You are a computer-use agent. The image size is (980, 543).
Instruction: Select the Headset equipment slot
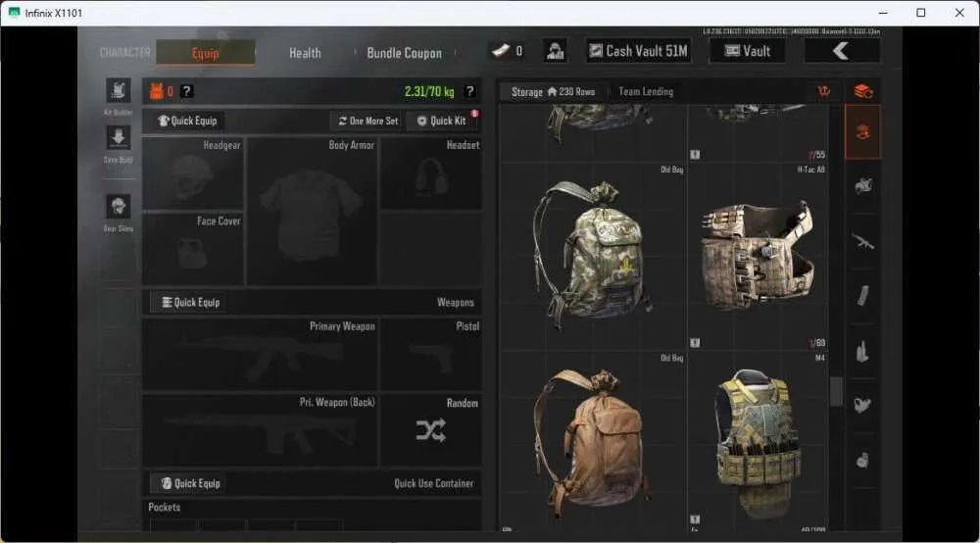tap(431, 173)
